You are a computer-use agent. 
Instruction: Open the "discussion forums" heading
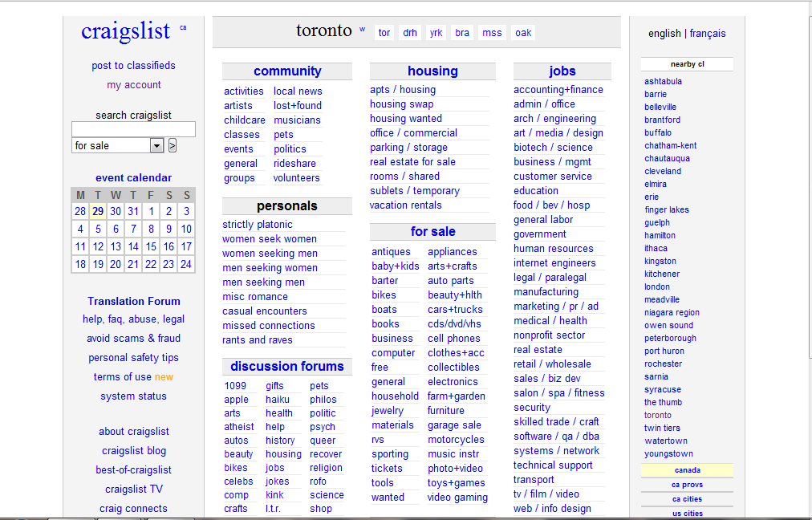click(287, 366)
